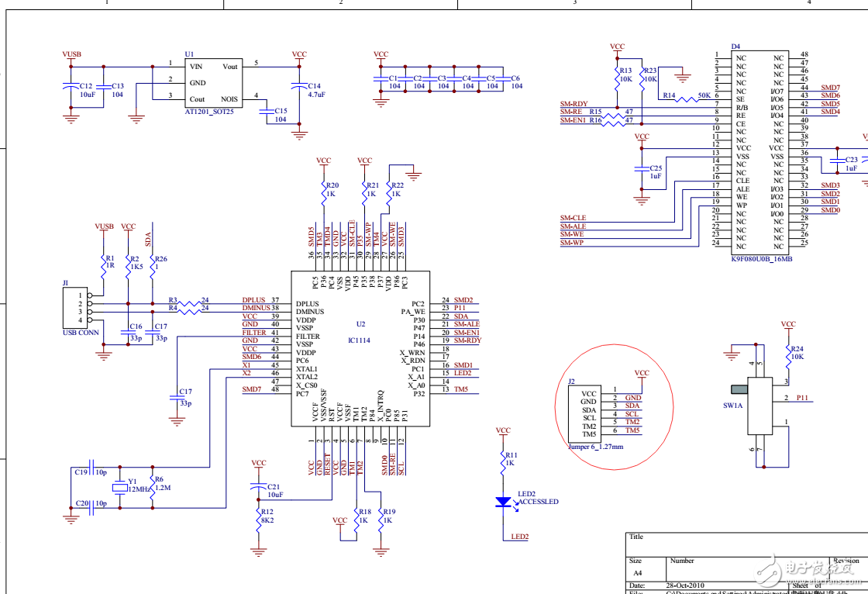Image resolution: width=868 pixels, height=594 pixels.
Task: Select the 12MHz crystal value
Action: pos(139,489)
